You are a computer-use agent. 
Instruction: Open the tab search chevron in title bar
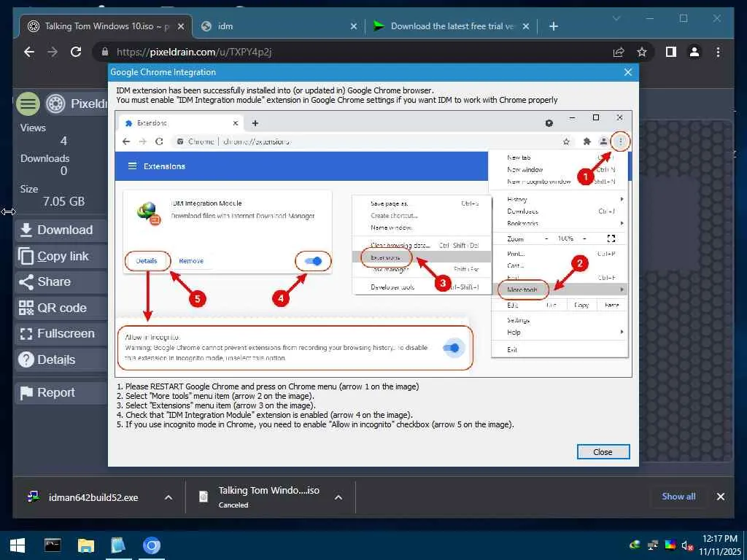[x=616, y=18]
